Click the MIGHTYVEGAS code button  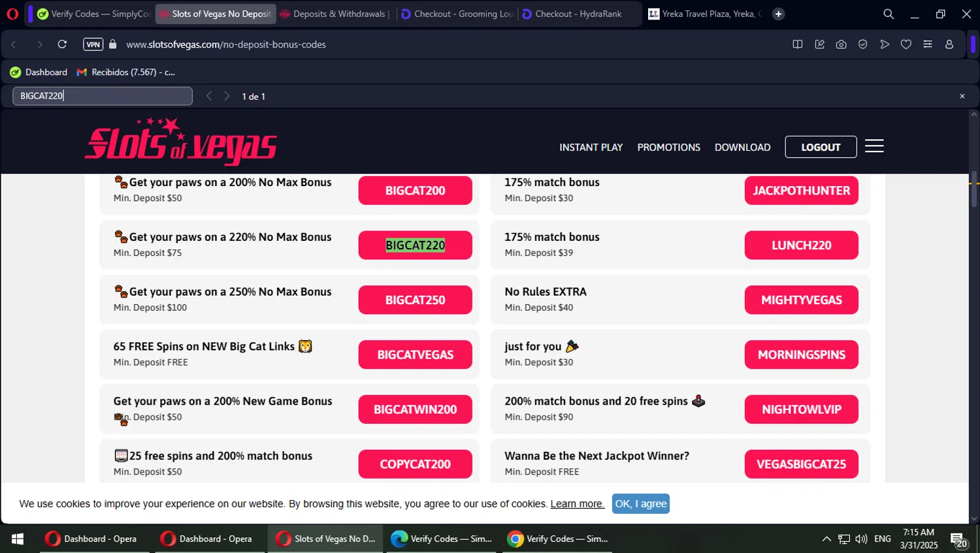(801, 300)
